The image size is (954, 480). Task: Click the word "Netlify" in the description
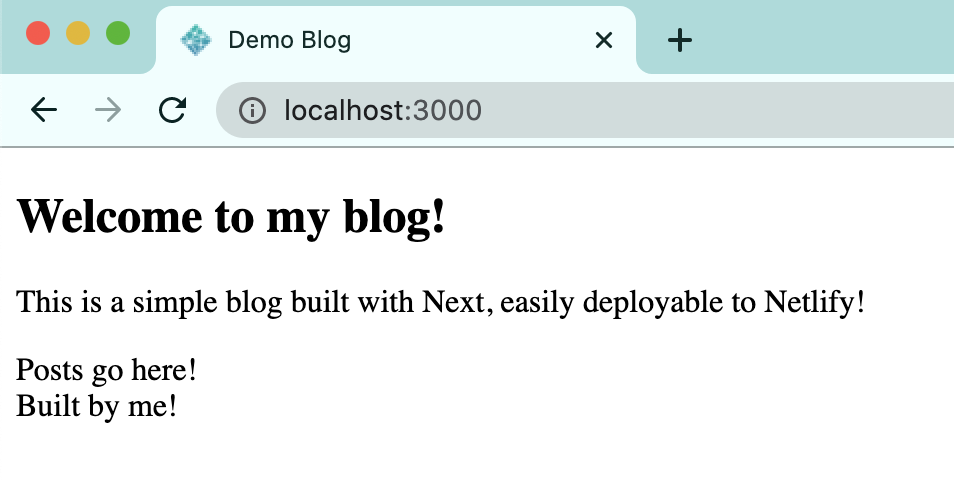point(810,301)
